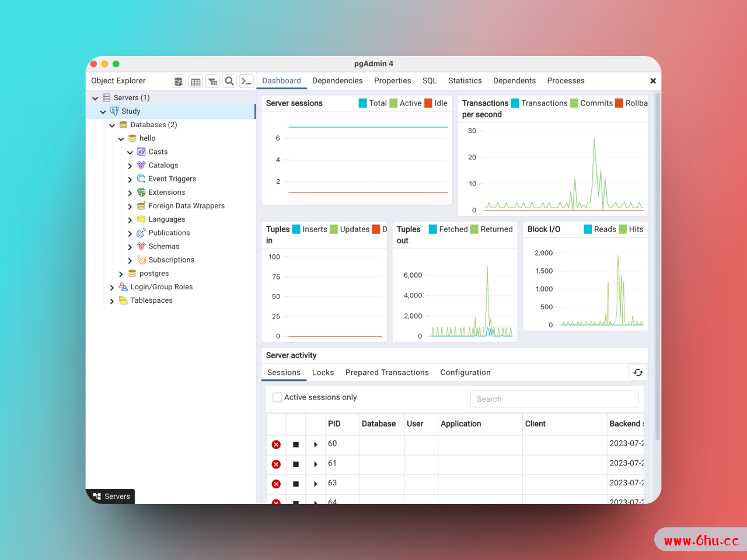This screenshot has height=560, width=747.
Task: Cancel active query for PID 61
Action: tap(296, 464)
